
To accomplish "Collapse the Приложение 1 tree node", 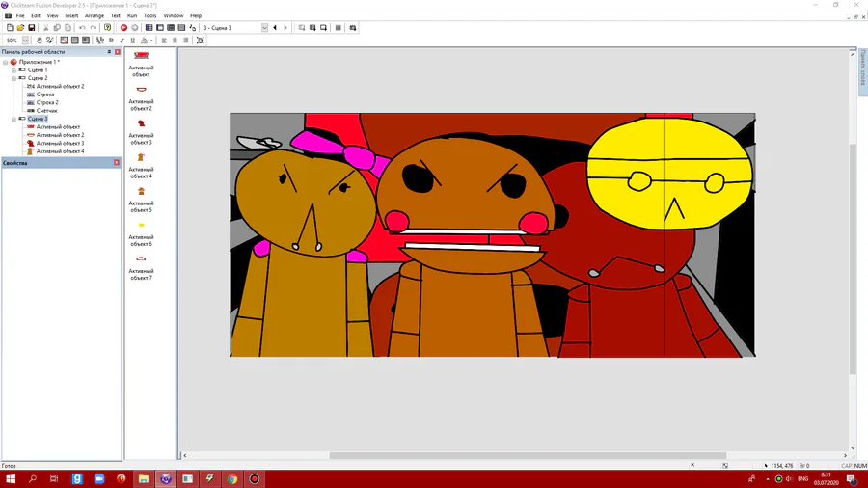I will click(x=6, y=62).
